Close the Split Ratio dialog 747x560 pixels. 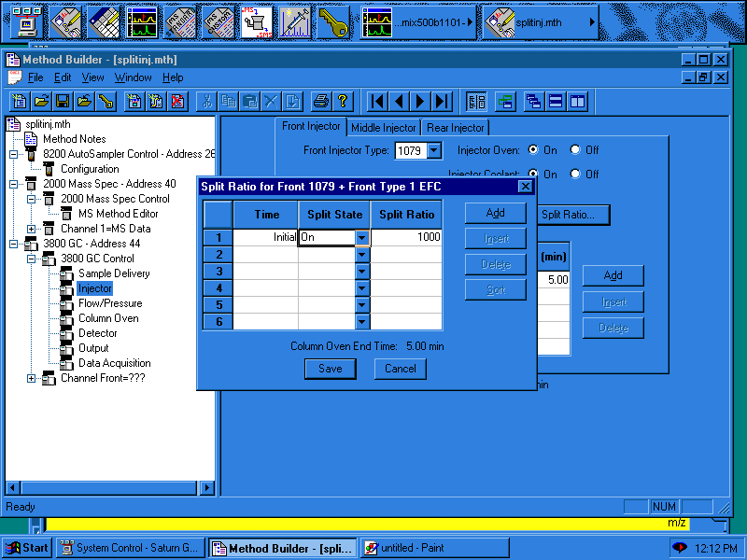[x=525, y=187]
